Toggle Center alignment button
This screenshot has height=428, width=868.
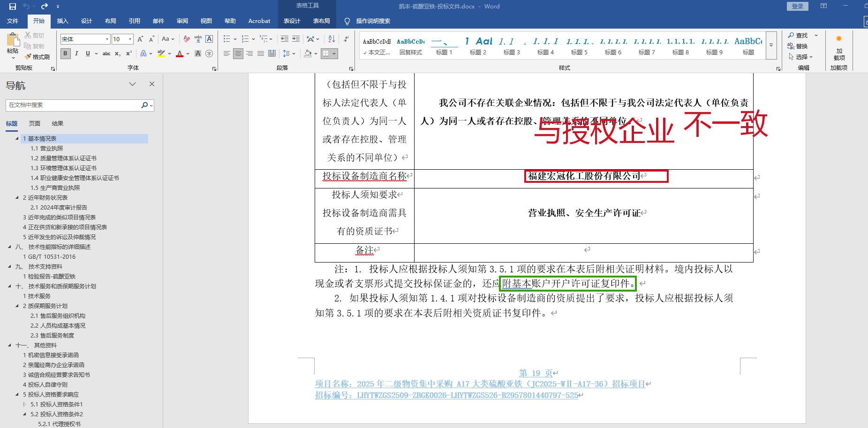point(238,53)
